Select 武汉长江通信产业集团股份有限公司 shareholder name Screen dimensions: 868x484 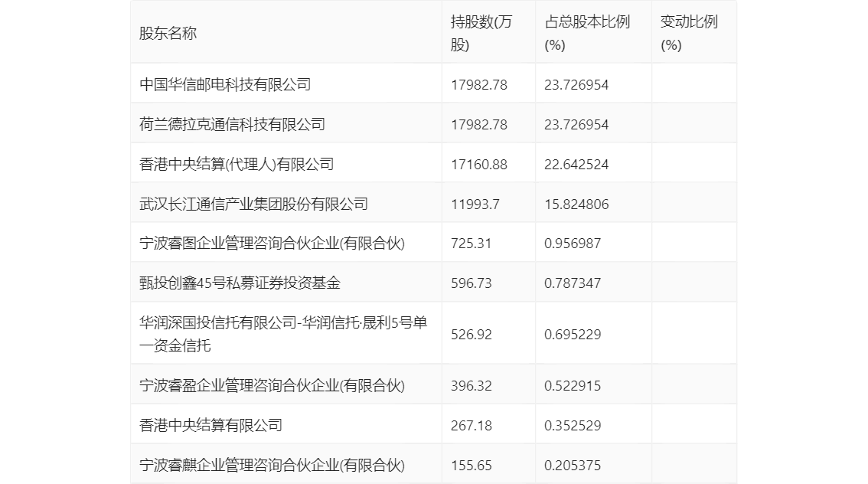253,204
